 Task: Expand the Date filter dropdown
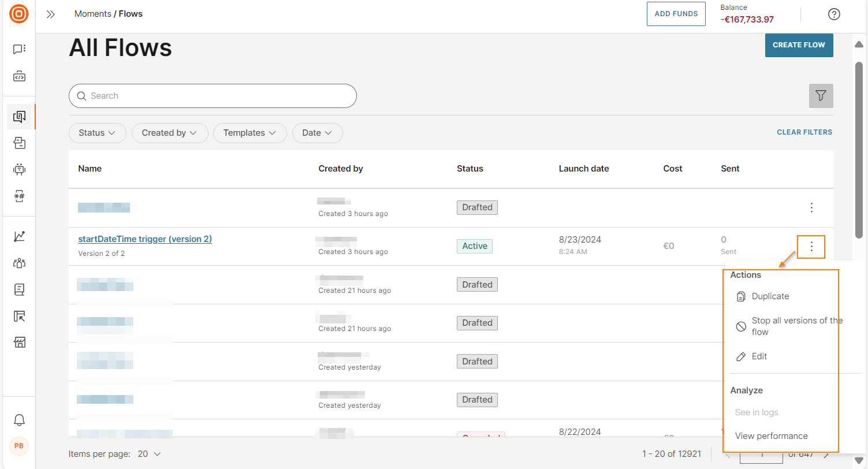317,133
